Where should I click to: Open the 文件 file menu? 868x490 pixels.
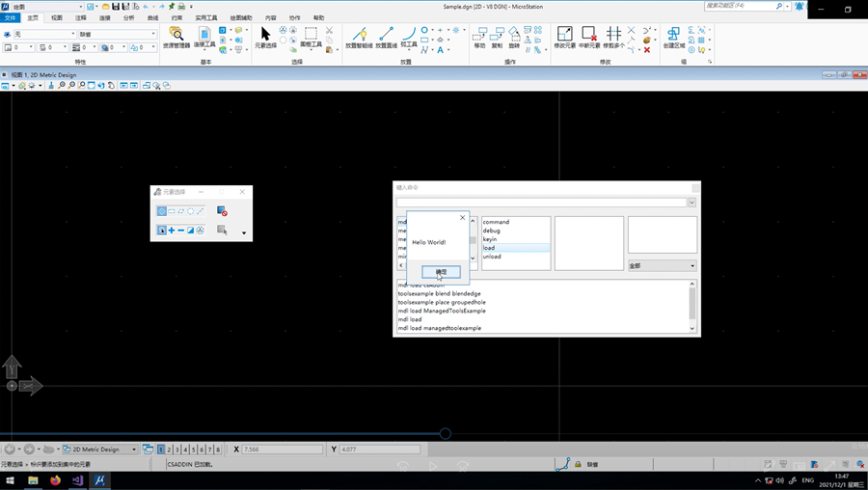pos(11,17)
